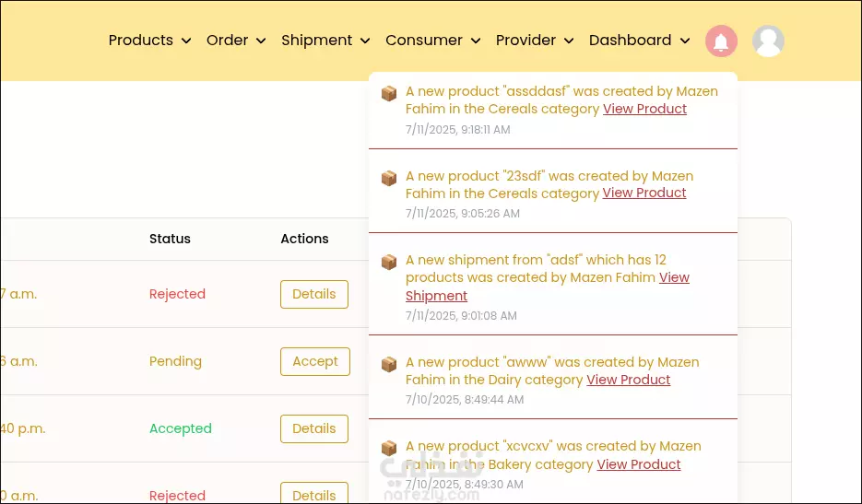This screenshot has height=504, width=862.
Task: Click package icon beside "awww" notification
Action: click(389, 364)
